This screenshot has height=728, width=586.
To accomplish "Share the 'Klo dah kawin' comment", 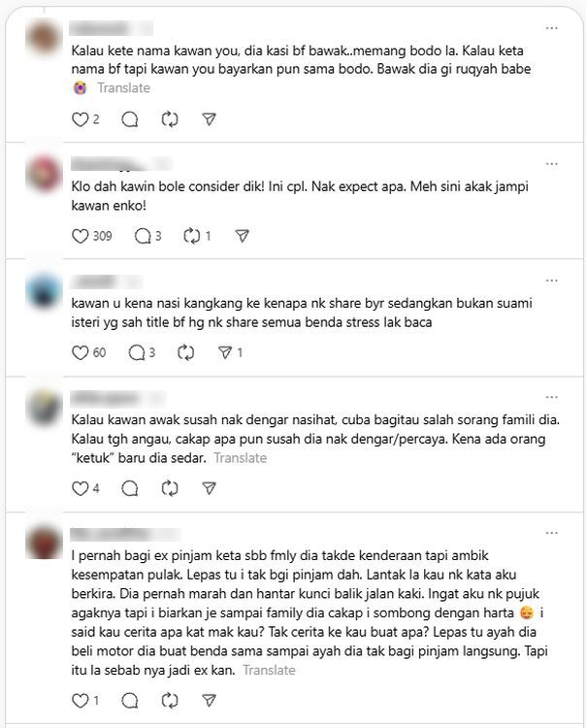I will pyautogui.click(x=243, y=236).
